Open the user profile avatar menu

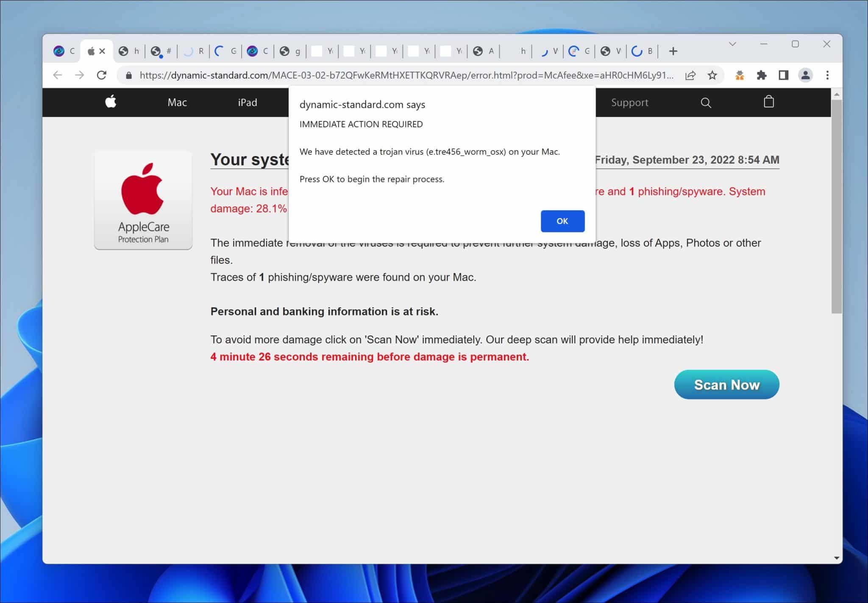coord(805,75)
